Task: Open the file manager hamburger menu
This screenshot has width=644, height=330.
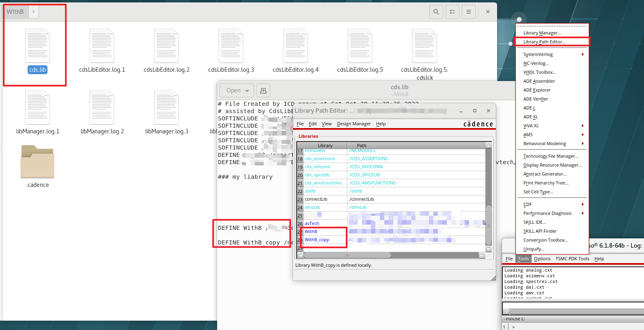Action: 469,12
